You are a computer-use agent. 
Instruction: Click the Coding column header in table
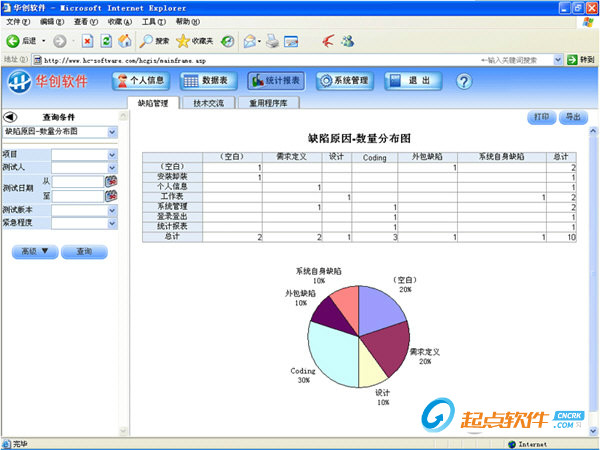point(375,157)
